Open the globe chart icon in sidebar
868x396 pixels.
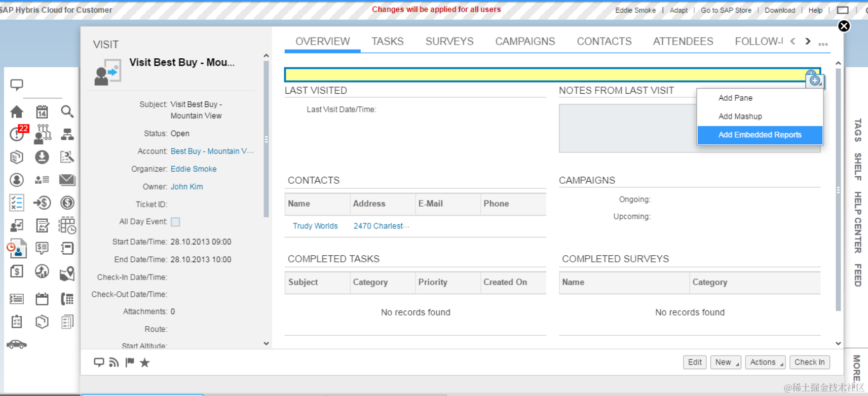[42, 271]
